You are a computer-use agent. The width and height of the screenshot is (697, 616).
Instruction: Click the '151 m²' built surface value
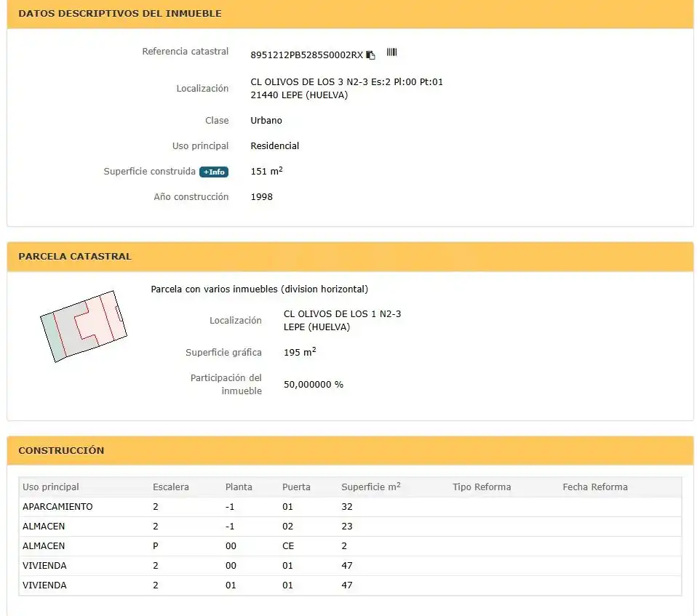267,171
